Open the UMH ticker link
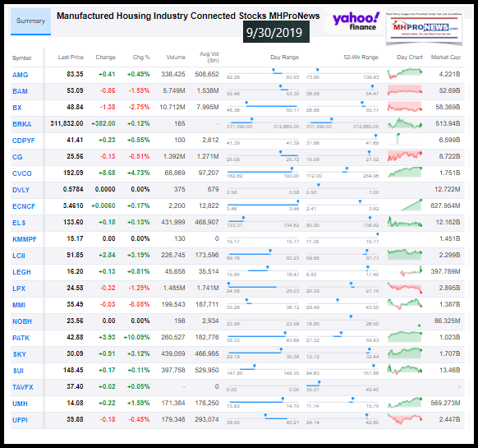This screenshot has width=478, height=448. click(20, 404)
